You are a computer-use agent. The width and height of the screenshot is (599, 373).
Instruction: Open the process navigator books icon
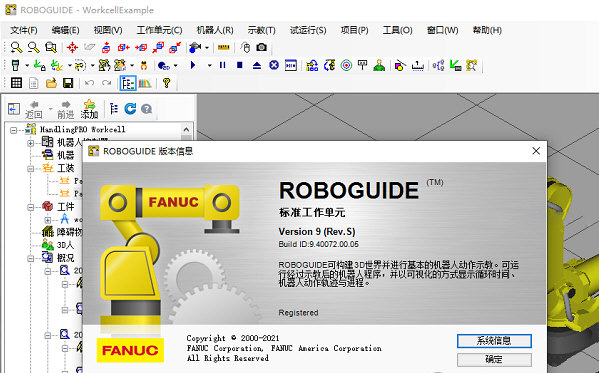point(145,83)
